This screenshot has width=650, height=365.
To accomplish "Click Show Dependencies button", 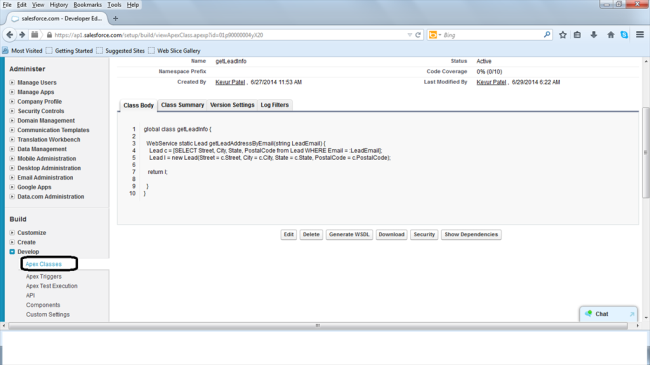I will (471, 234).
